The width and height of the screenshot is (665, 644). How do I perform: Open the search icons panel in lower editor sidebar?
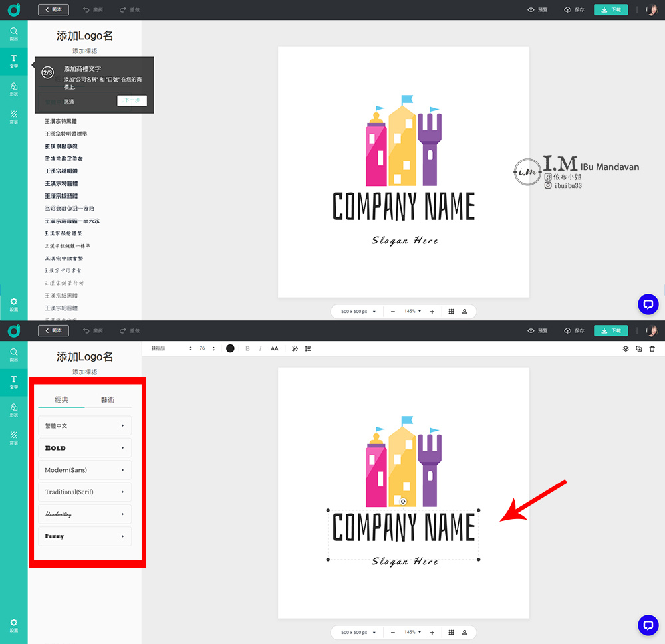(x=13, y=354)
